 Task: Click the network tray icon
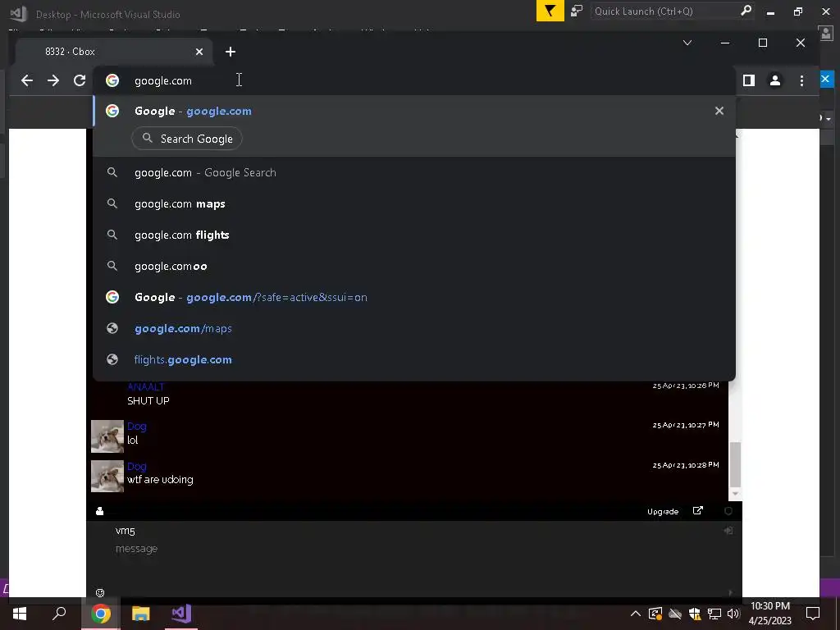pos(714,614)
